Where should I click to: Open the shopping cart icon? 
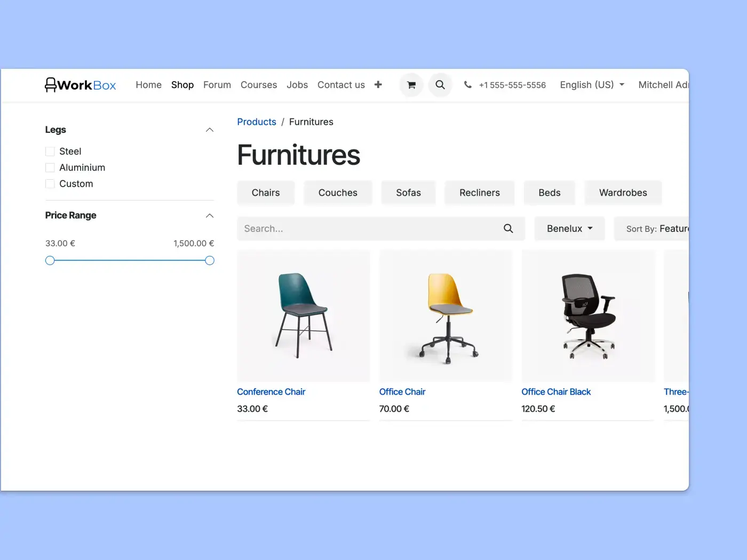(411, 85)
